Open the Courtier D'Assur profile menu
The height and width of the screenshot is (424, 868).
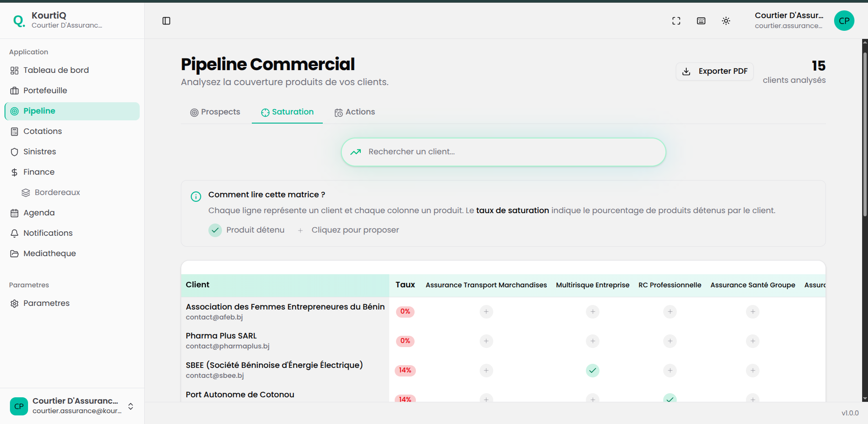(788, 21)
